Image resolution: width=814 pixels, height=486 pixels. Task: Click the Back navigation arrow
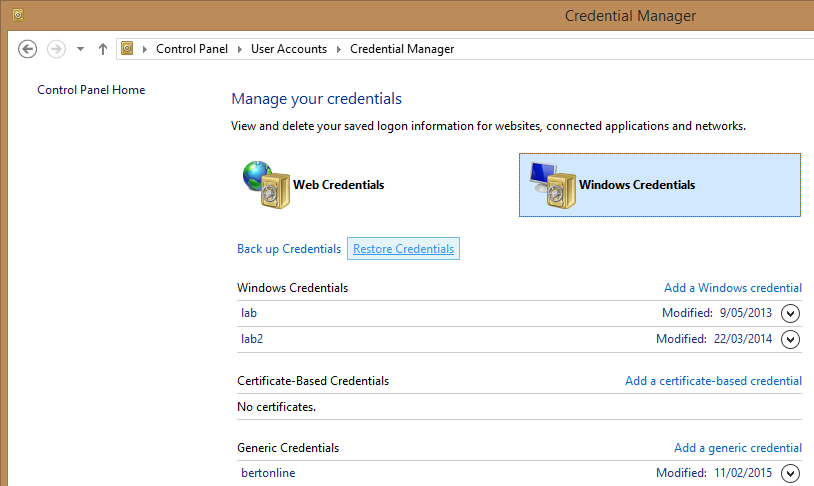click(x=28, y=49)
